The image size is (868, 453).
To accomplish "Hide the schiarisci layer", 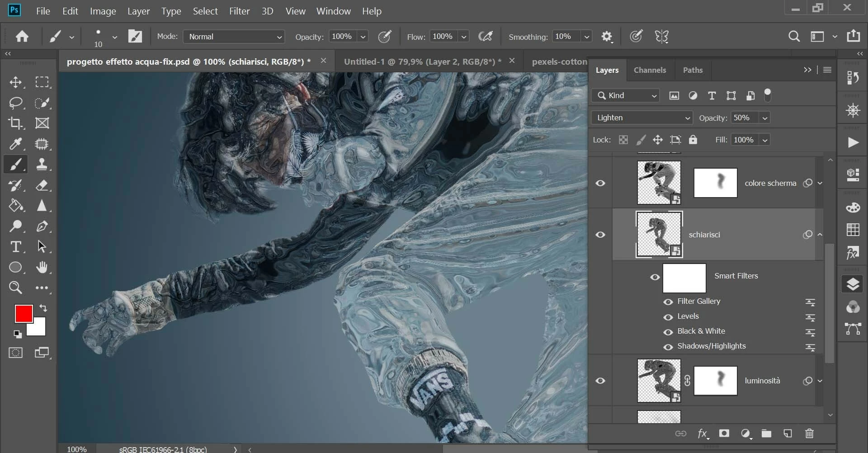I will coord(600,235).
